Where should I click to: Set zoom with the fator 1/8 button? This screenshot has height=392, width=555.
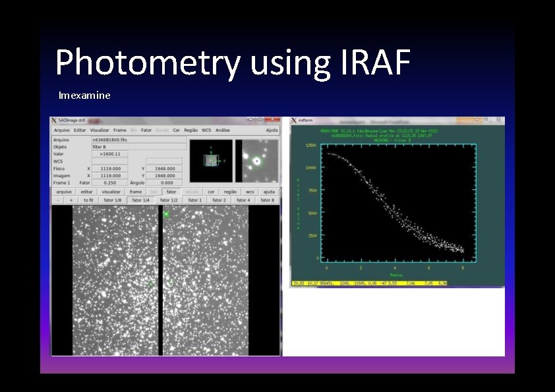[113, 200]
